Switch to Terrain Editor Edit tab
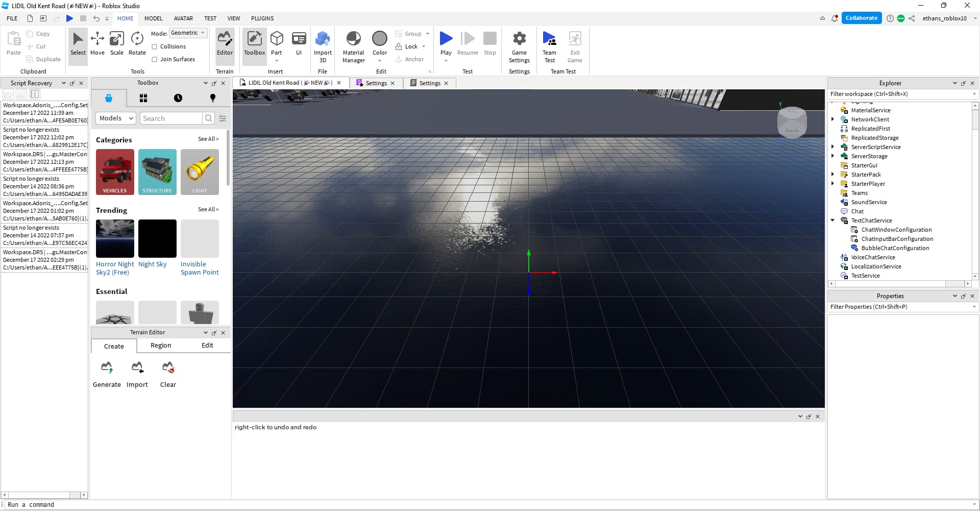Viewport: 980px width, 515px height. point(207,346)
